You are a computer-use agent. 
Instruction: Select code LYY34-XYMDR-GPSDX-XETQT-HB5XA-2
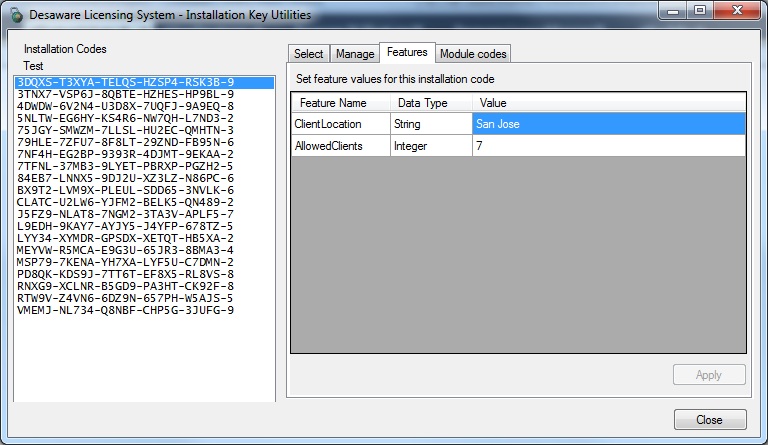tap(144, 238)
